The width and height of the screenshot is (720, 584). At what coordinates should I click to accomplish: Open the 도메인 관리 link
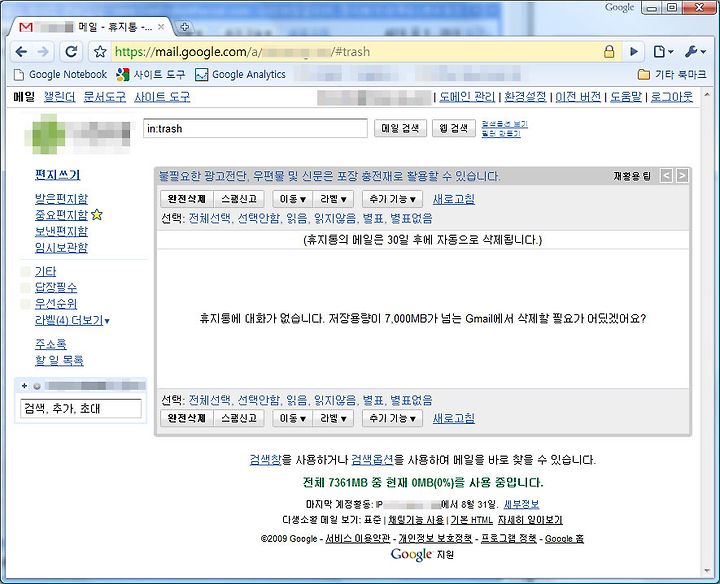[467, 97]
